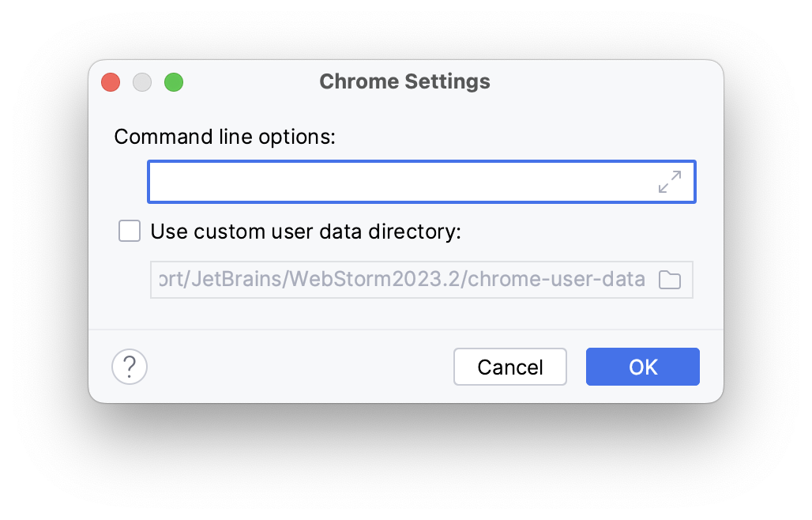Select the folder icon in directory field

(x=670, y=280)
